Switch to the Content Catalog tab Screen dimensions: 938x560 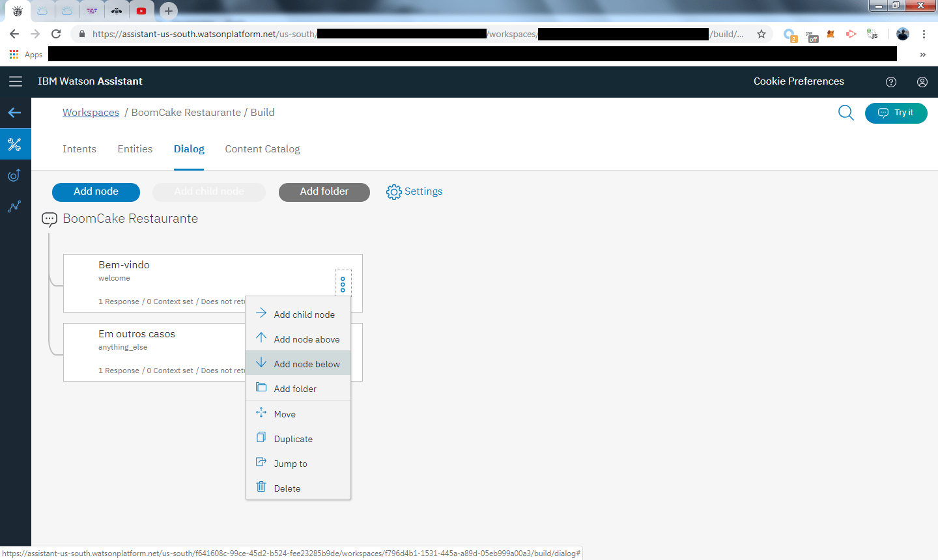point(263,149)
